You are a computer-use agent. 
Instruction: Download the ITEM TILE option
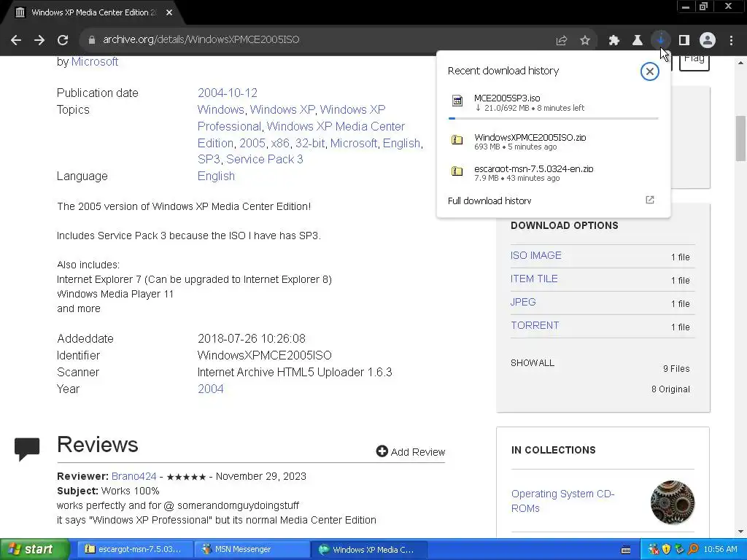click(534, 279)
